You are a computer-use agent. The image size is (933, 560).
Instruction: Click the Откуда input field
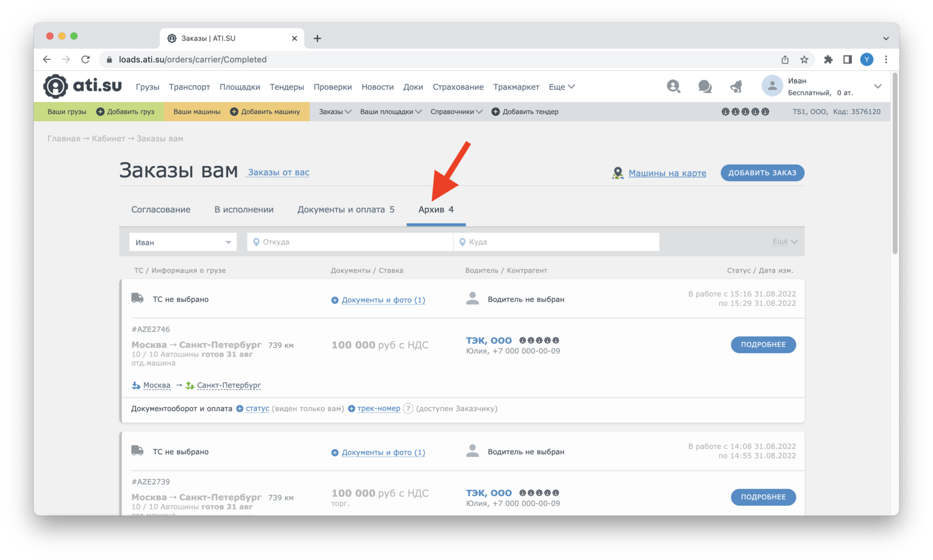(x=350, y=242)
